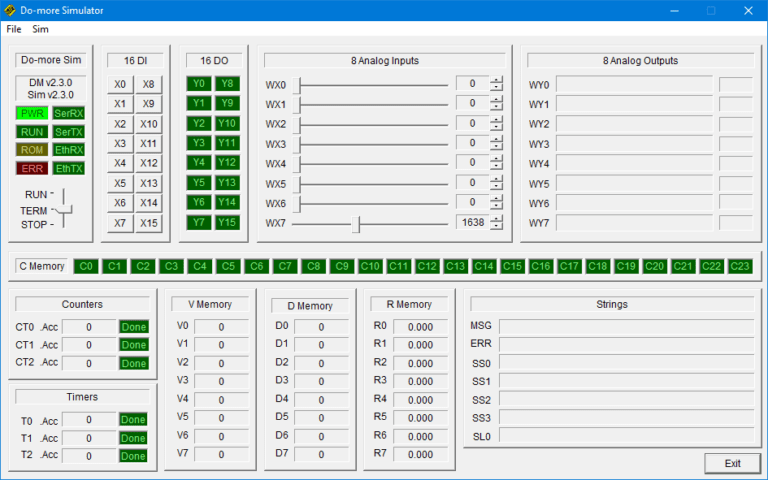Click digital output Y15 indicator
Viewport: 768px width, 480px height.
[x=227, y=222]
